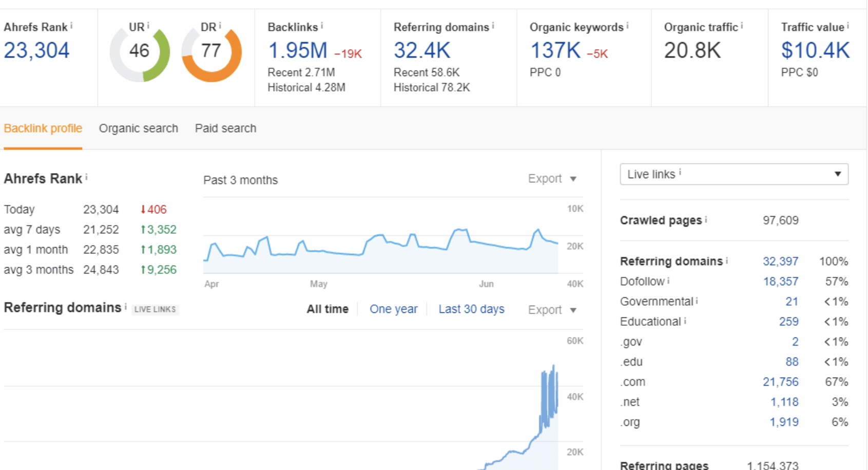Open the Export menu for the Referring domains chart
Viewport: 868px width, 470px height.
point(552,310)
